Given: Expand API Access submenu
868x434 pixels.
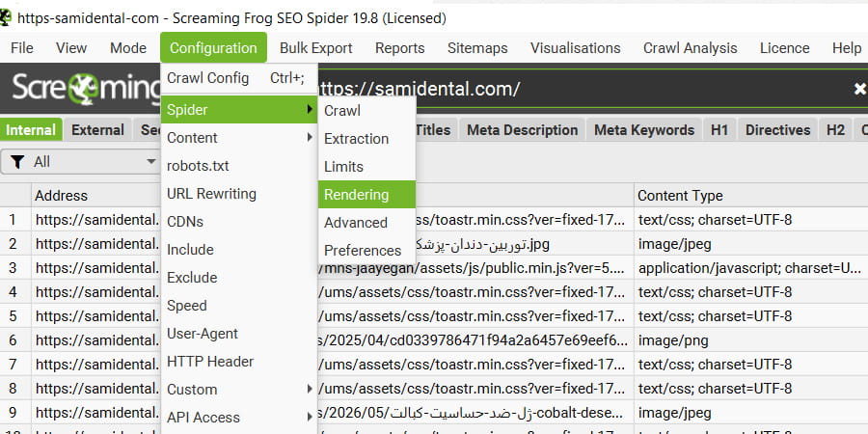Looking at the screenshot, I should click(x=238, y=417).
